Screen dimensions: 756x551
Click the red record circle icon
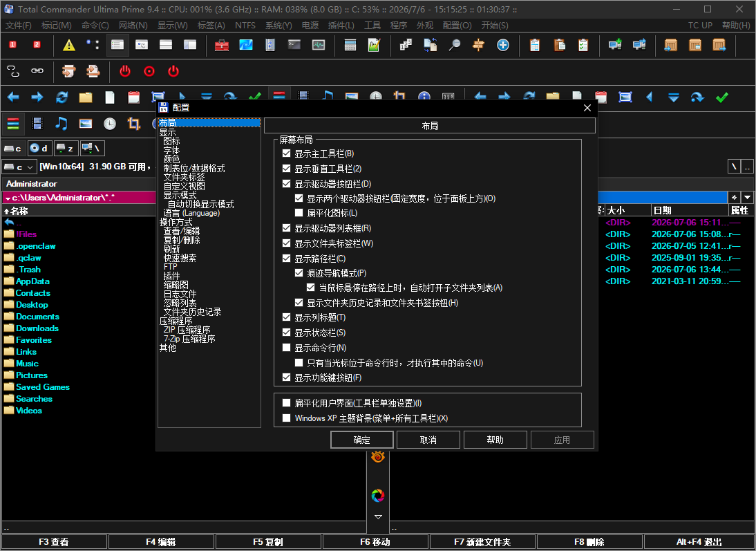pyautogui.click(x=149, y=71)
